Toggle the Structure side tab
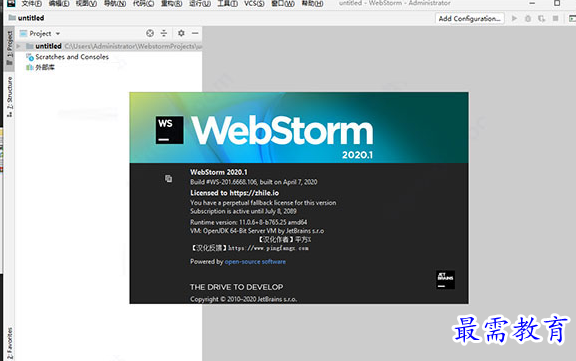576x361 pixels. (x=10, y=97)
